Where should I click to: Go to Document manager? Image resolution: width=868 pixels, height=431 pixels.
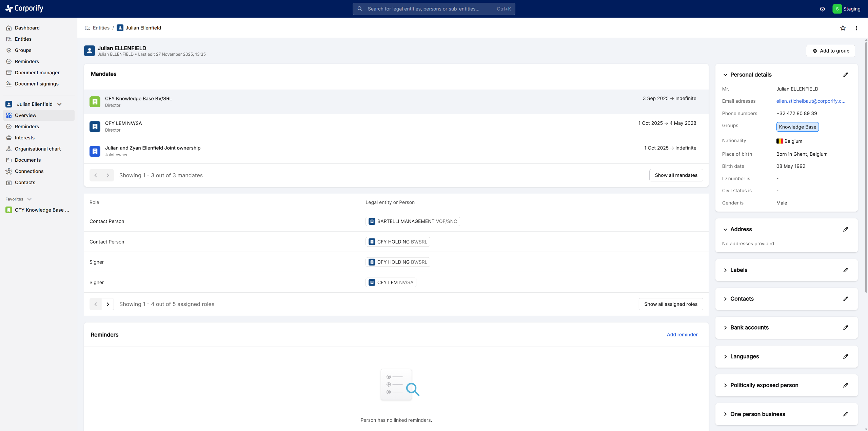37,73
